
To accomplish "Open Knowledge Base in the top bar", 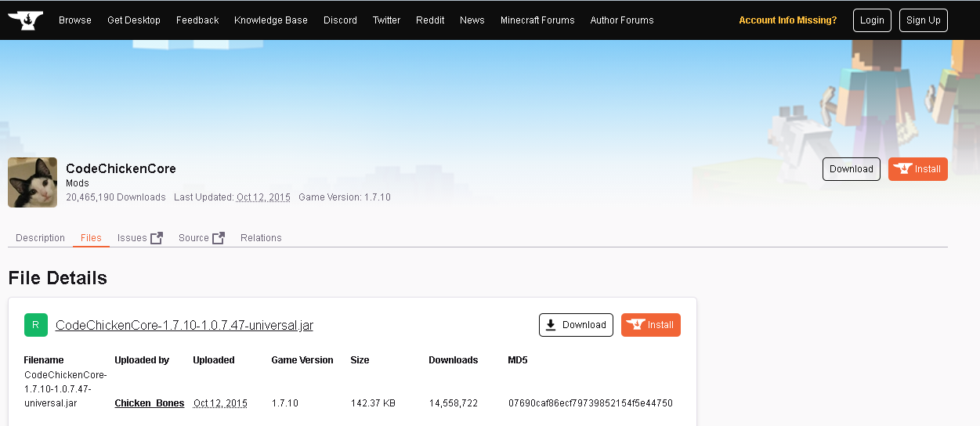I will click(271, 20).
